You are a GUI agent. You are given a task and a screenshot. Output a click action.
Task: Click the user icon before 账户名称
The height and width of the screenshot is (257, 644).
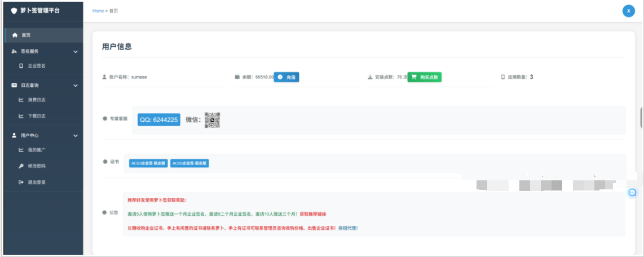[x=104, y=77]
